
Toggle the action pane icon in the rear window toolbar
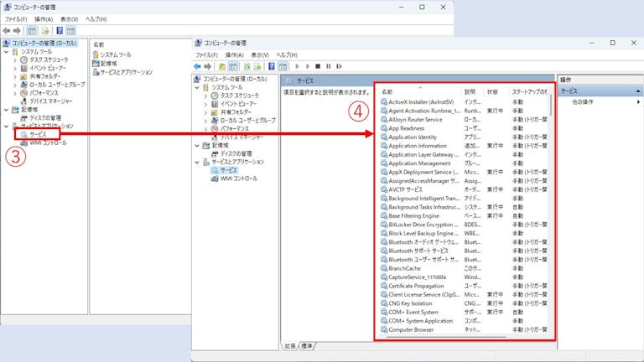71,30
